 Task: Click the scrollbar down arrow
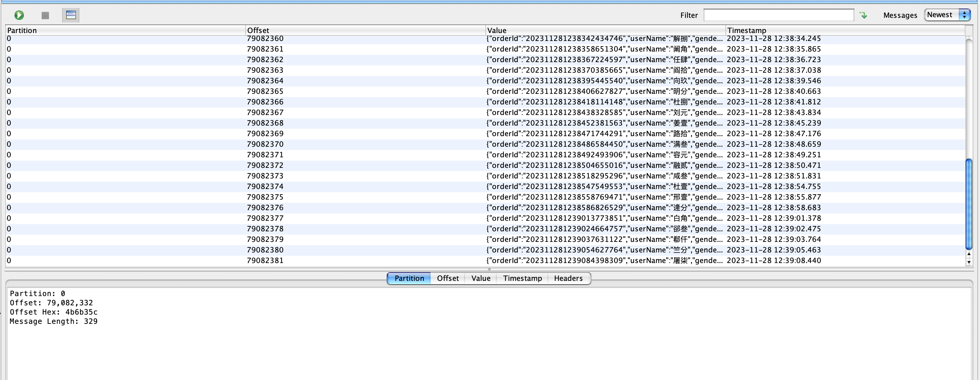point(969,262)
